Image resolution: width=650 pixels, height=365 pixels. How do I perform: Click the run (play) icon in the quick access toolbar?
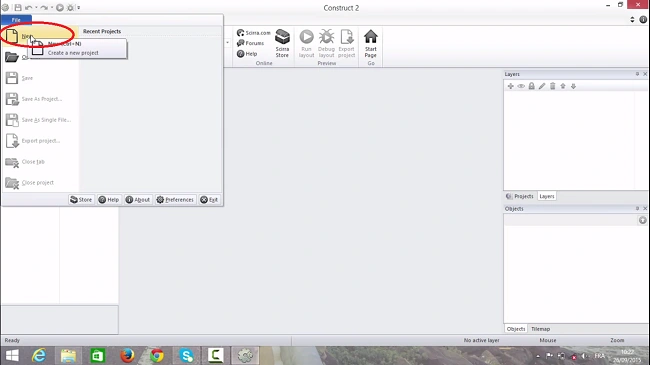60,7
